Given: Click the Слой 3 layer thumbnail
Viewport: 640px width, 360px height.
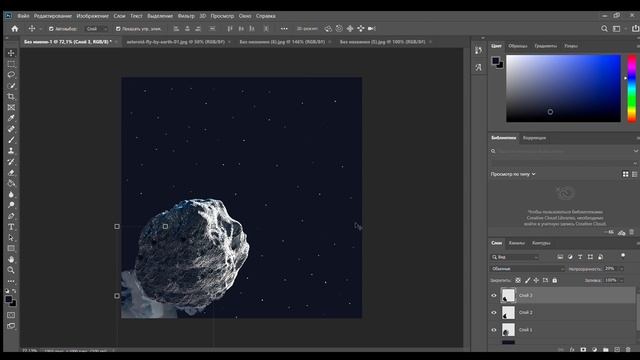Looking at the screenshot, I should coord(508,296).
